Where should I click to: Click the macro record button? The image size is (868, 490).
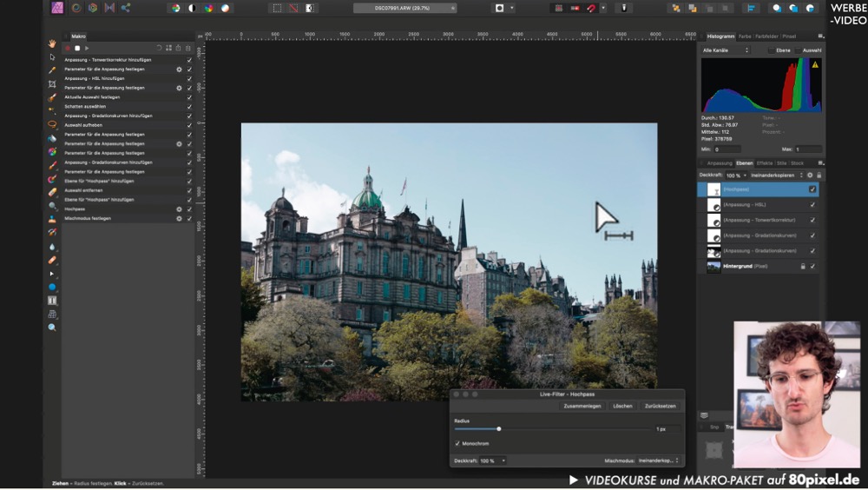(x=68, y=48)
